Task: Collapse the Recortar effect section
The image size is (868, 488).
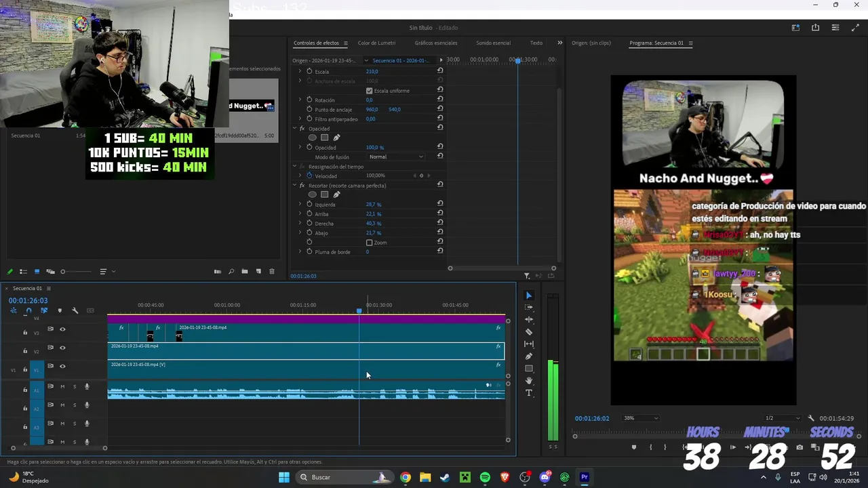Action: click(294, 185)
